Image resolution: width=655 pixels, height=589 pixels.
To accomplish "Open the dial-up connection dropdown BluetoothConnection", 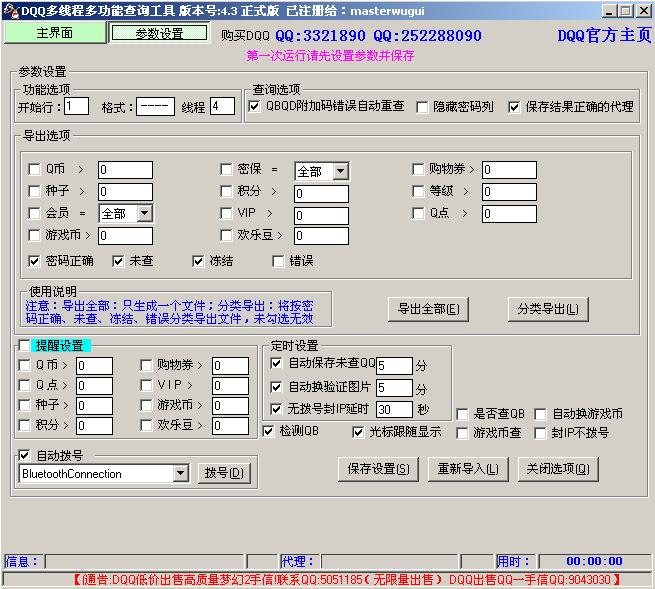I will [x=180, y=473].
